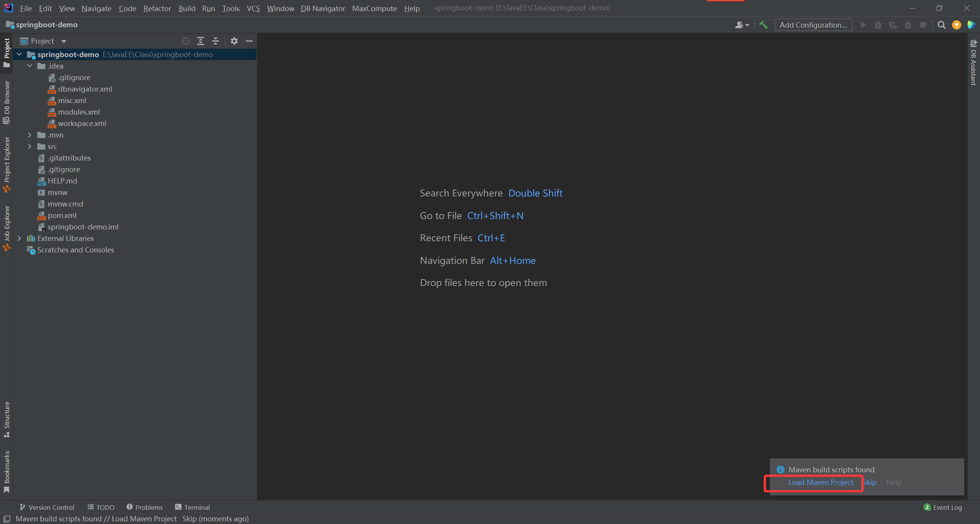Open Add Configuration dropdown
The image size is (980, 524).
pos(813,25)
